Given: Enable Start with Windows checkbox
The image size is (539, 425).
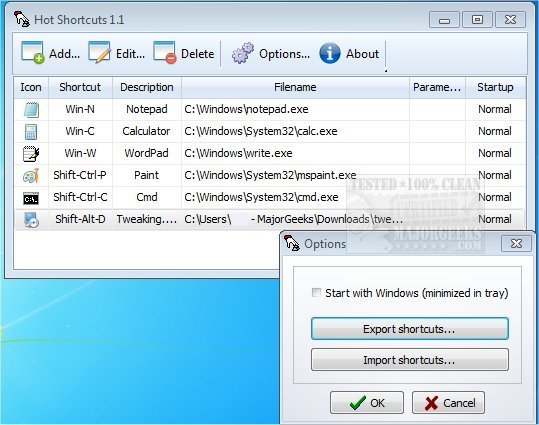Looking at the screenshot, I should tap(316, 293).
